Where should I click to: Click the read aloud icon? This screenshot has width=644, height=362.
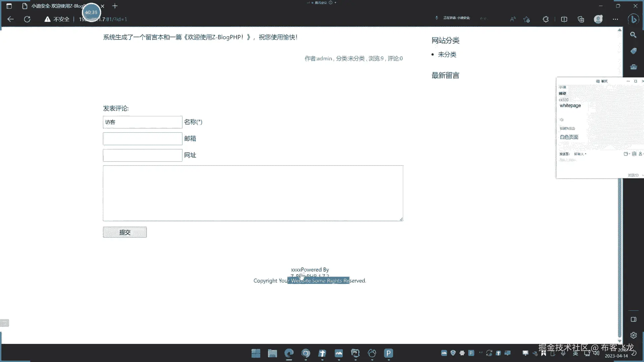pyautogui.click(x=513, y=19)
